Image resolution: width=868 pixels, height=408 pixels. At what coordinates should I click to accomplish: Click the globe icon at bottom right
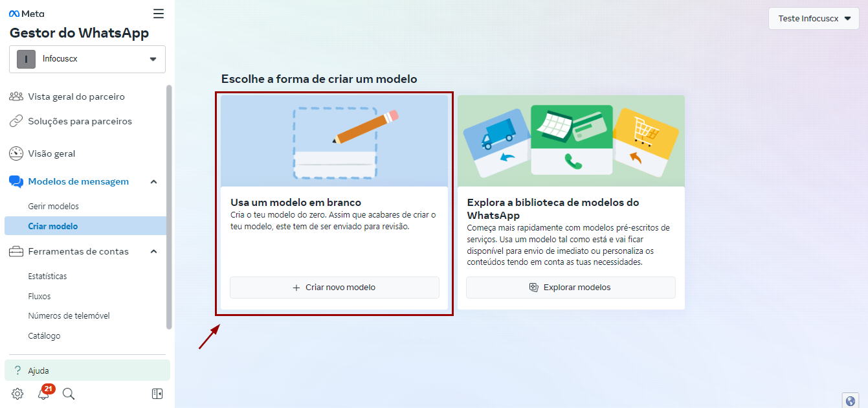[x=851, y=401]
